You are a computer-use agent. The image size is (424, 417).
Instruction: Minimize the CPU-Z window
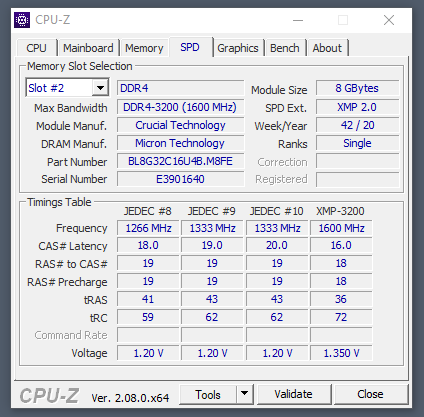tap(298, 20)
